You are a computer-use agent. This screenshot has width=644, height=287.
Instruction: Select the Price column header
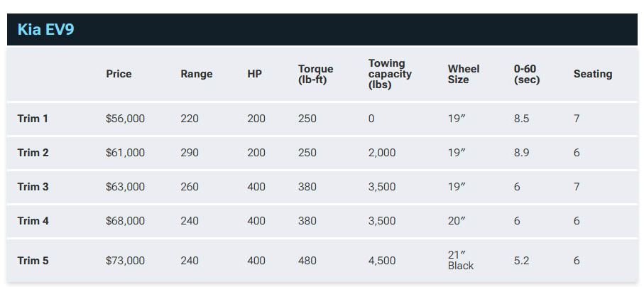click(x=119, y=74)
